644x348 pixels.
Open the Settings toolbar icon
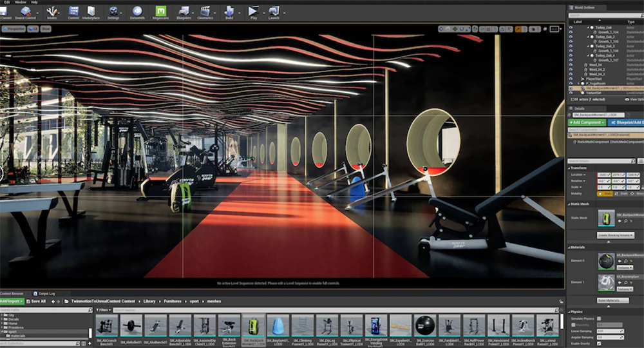(x=113, y=12)
